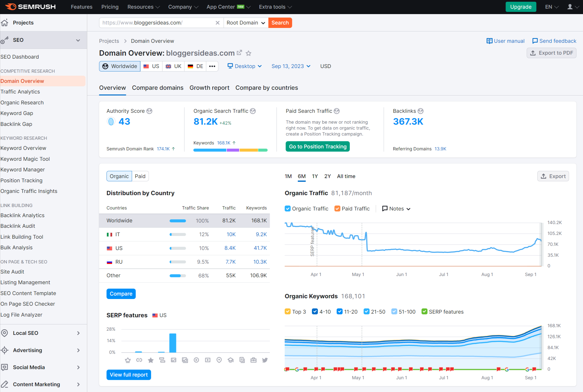Click View full report button
The height and width of the screenshot is (392, 583).
pyautogui.click(x=129, y=375)
